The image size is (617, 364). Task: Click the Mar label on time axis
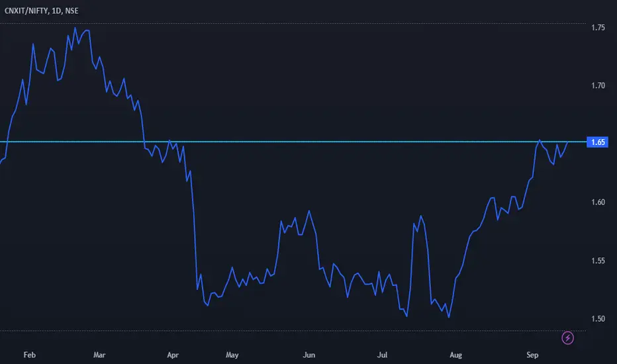point(99,355)
